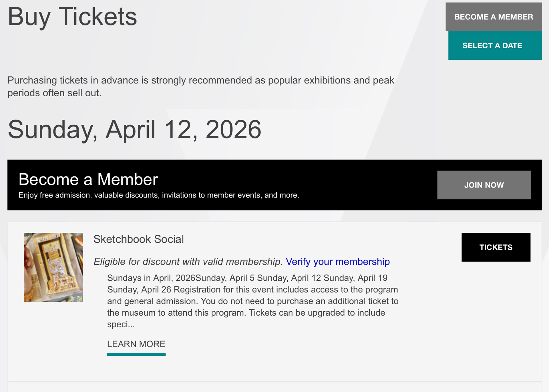Click 'Sundays in April, 2026' description line
Screen dimensions: 549x392
tap(151, 278)
